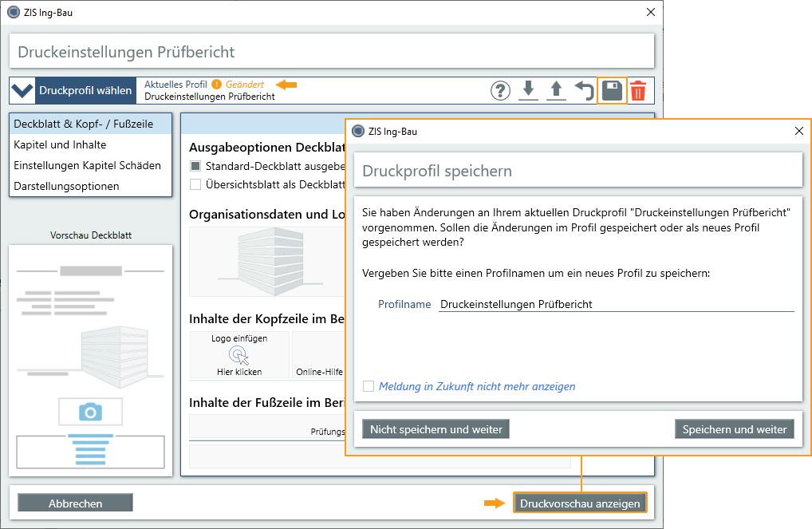Check Meldung in Zukunft nicht mehr anzeigen
Viewport: 812px width, 529px height.
tap(369, 386)
